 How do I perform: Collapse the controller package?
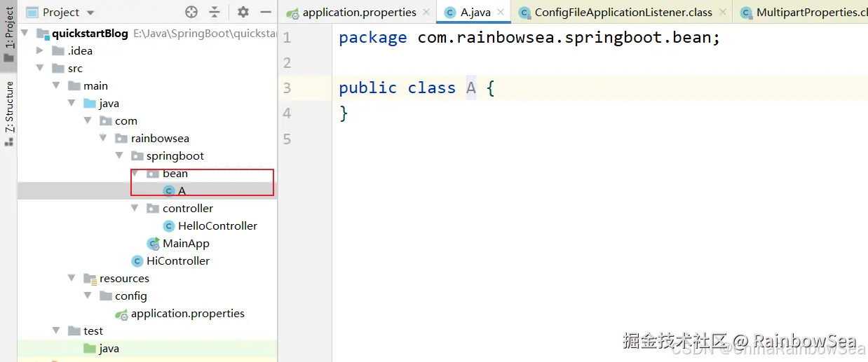coord(135,208)
